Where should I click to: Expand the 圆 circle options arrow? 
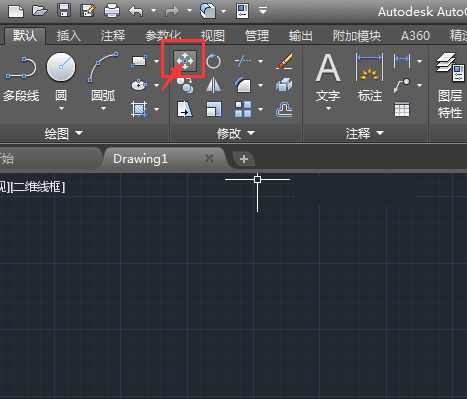coord(61,109)
